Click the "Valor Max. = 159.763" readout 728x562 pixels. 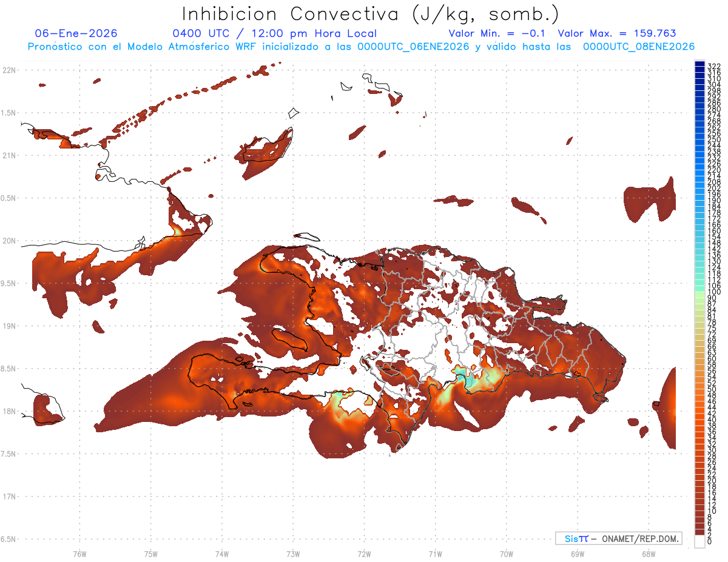coord(617,34)
